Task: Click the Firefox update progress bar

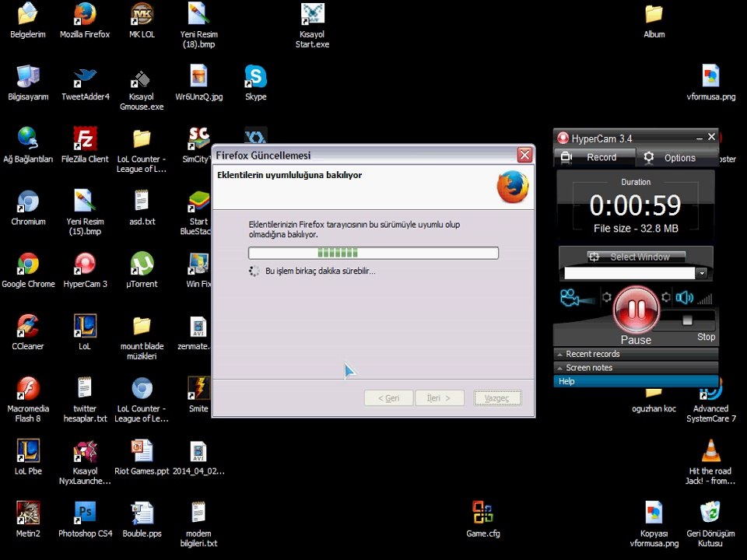Action: point(373,253)
